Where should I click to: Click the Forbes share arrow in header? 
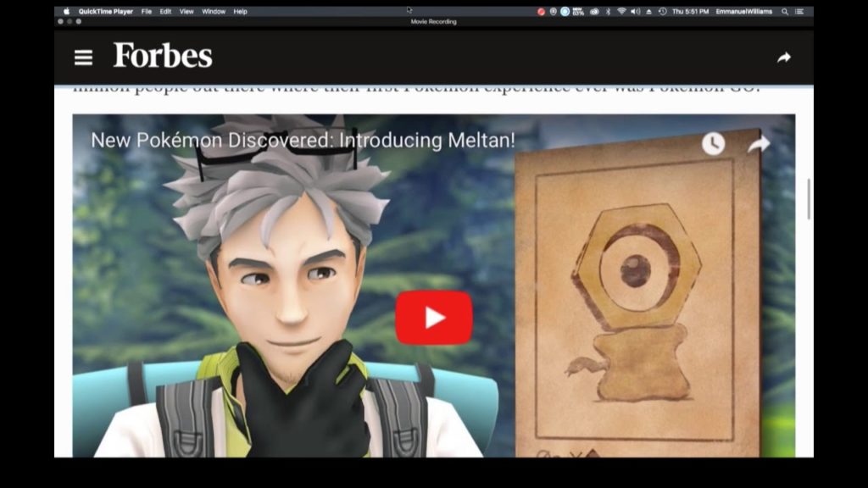point(784,58)
